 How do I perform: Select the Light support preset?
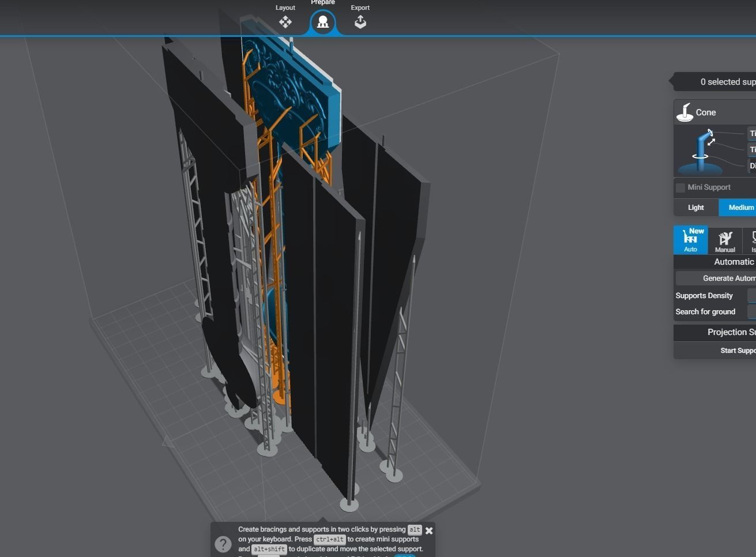696,208
